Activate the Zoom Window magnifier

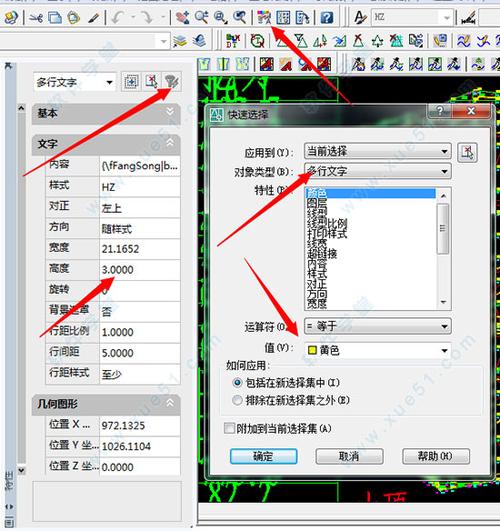[x=221, y=17]
